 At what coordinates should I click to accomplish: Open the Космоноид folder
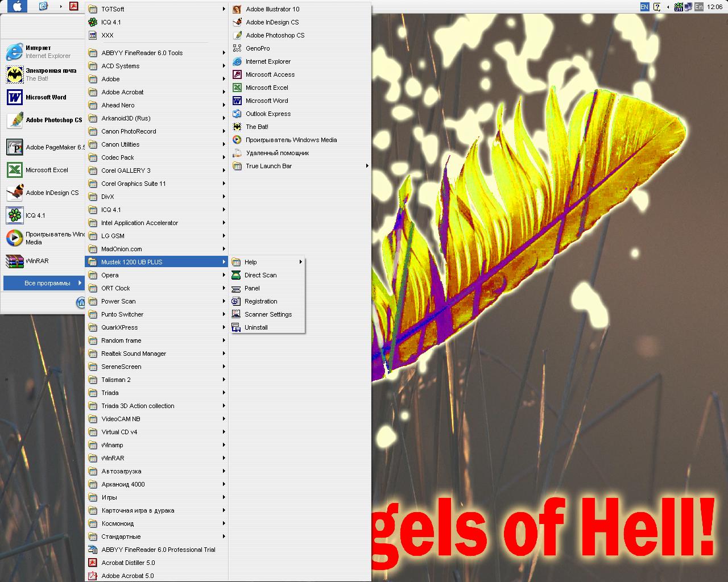(x=156, y=523)
